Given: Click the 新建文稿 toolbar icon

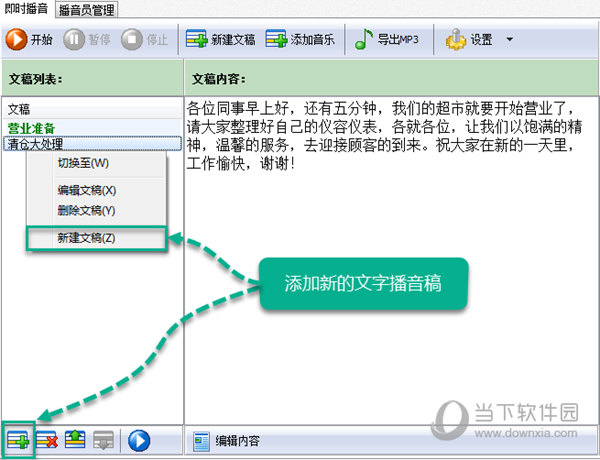Looking at the screenshot, I should [x=196, y=39].
